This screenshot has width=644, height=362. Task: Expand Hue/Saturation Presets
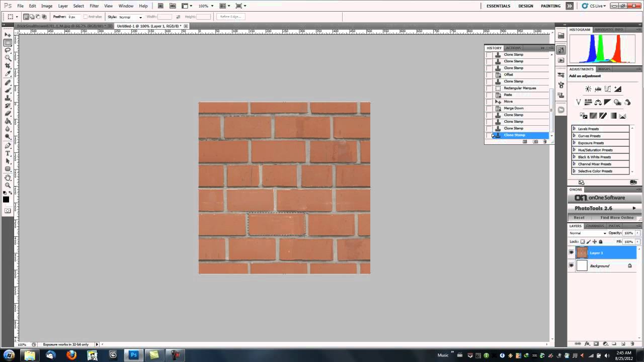[x=574, y=150]
